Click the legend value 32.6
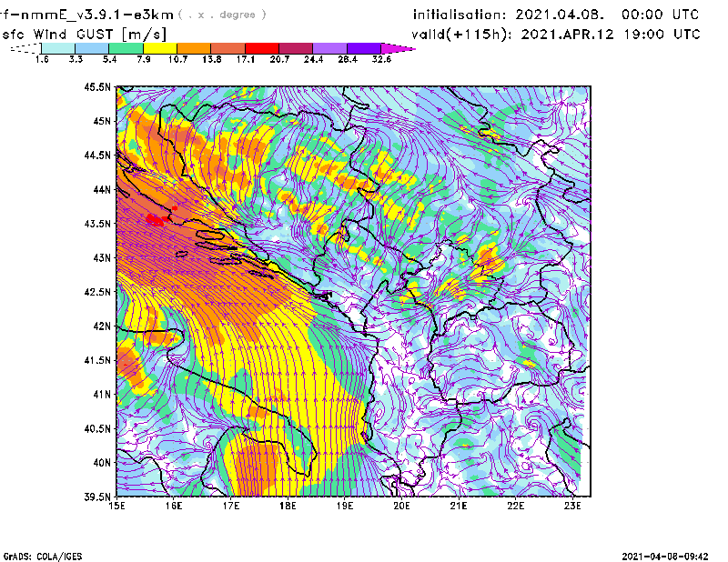 381,59
